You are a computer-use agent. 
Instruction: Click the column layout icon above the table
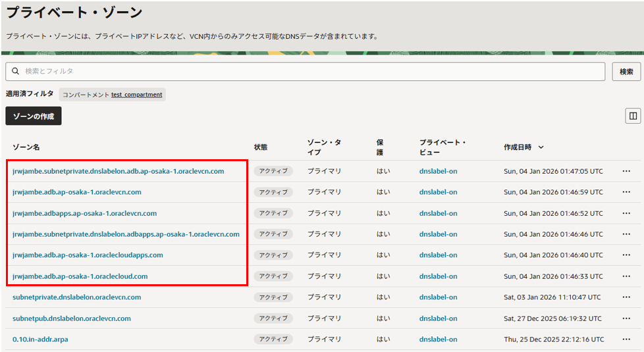tap(633, 116)
